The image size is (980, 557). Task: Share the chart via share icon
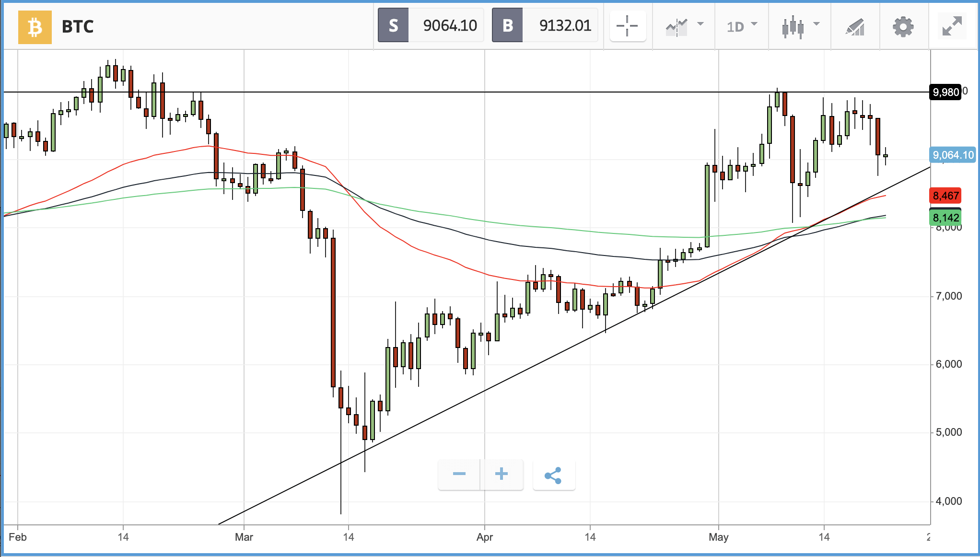(x=553, y=475)
